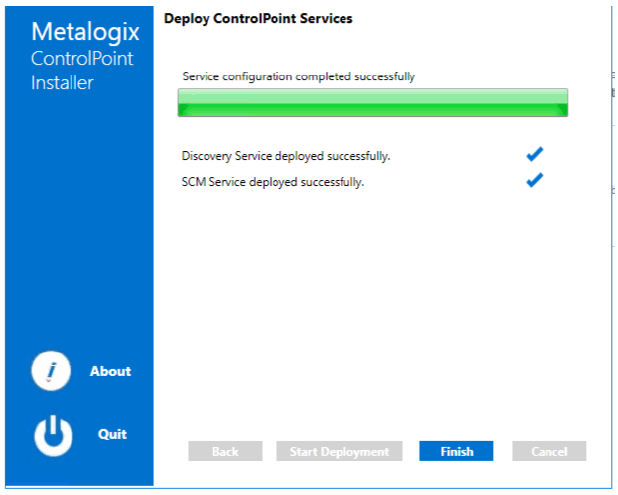Click the ControlPoint Installer subtitle text
The height and width of the screenshot is (495, 618).
(x=82, y=71)
